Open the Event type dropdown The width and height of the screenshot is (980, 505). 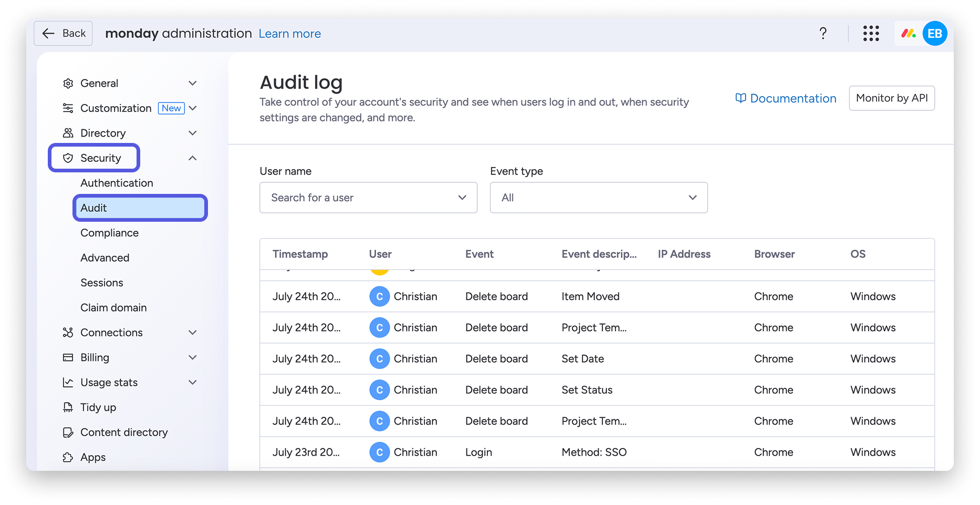coord(598,198)
